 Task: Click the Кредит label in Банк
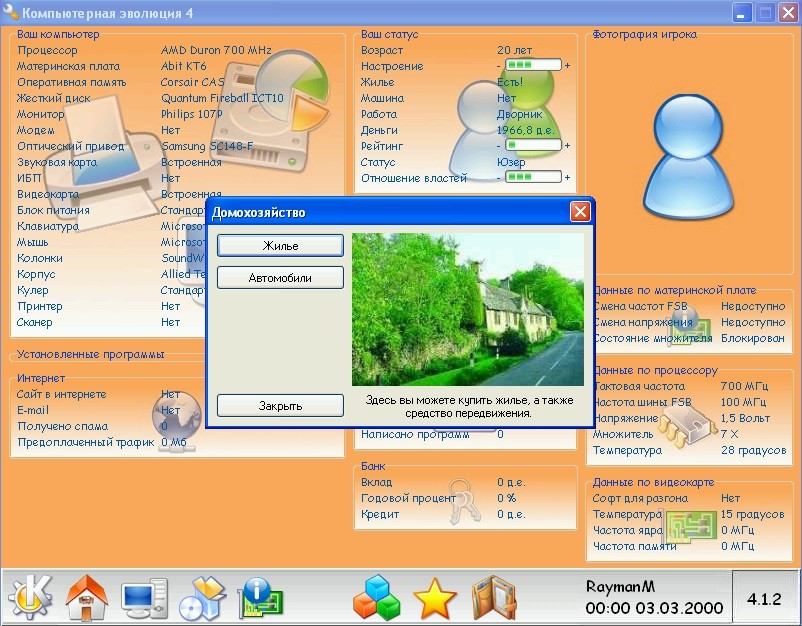click(380, 514)
